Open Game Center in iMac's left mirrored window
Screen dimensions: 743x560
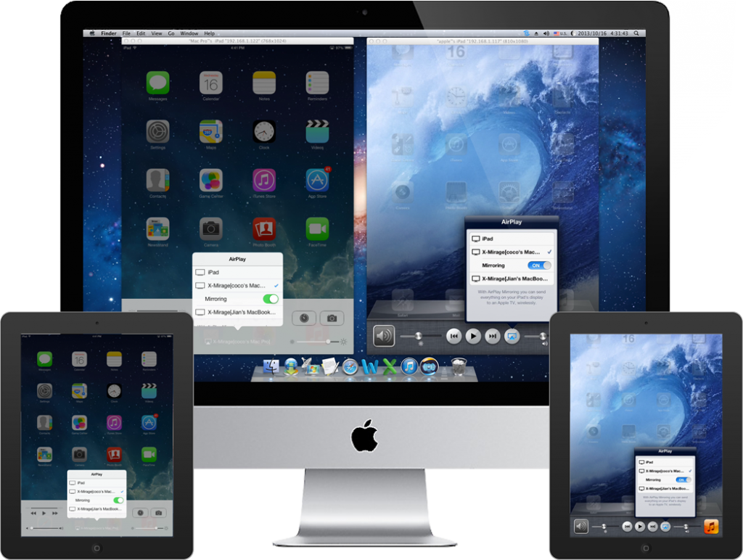[211, 180]
